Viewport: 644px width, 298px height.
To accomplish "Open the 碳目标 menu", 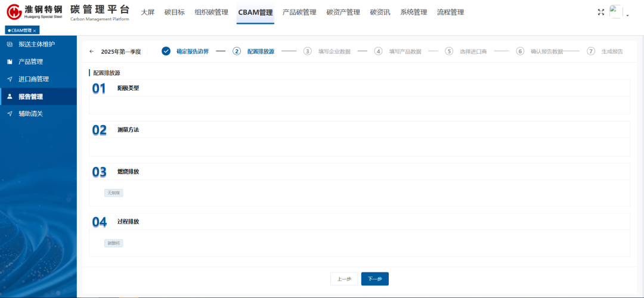I will pos(175,13).
